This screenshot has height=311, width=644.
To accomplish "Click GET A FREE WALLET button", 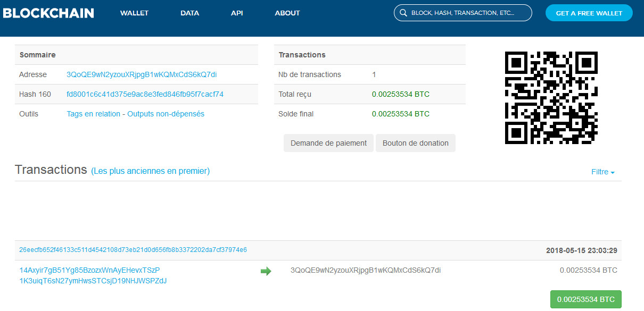I will pos(589,13).
